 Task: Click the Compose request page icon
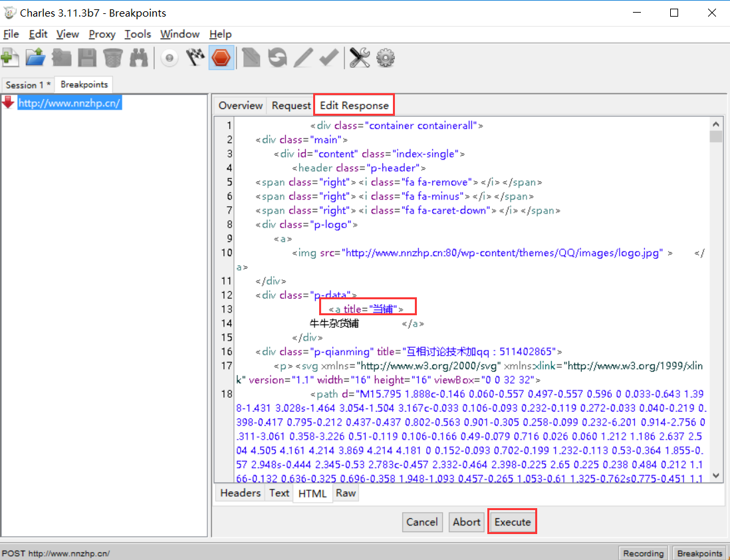tap(251, 58)
